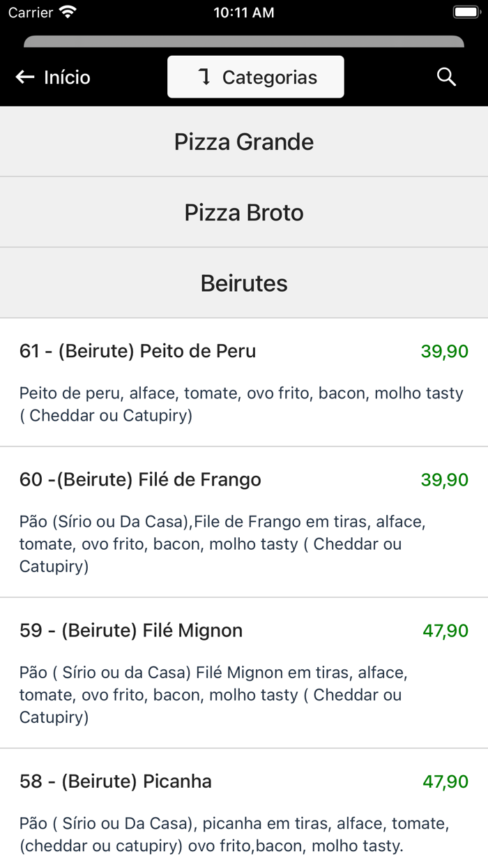Open the Categorias selector
488x868 pixels.
click(255, 77)
